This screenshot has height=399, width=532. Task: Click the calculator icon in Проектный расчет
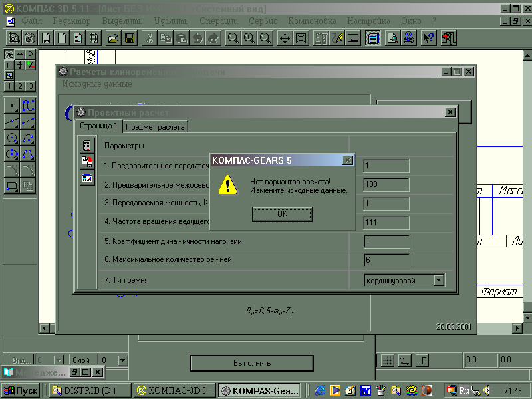(x=87, y=146)
